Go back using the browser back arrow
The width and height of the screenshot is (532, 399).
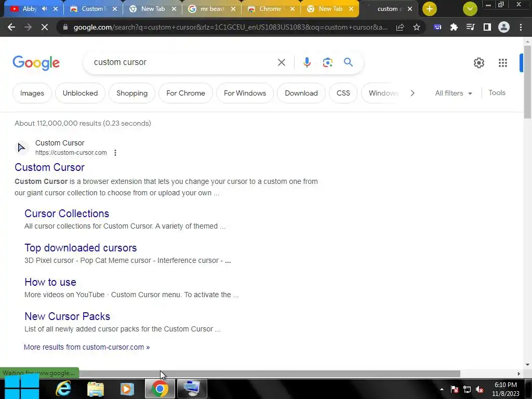point(11,27)
